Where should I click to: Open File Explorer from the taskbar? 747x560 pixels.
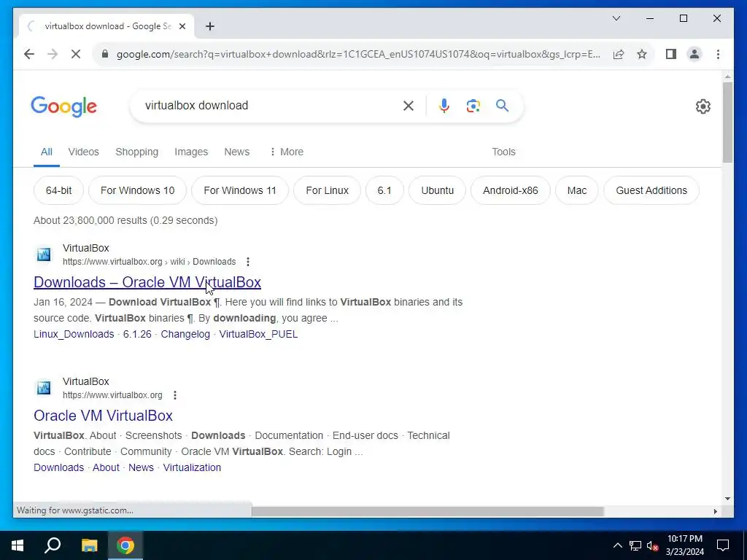click(89, 545)
